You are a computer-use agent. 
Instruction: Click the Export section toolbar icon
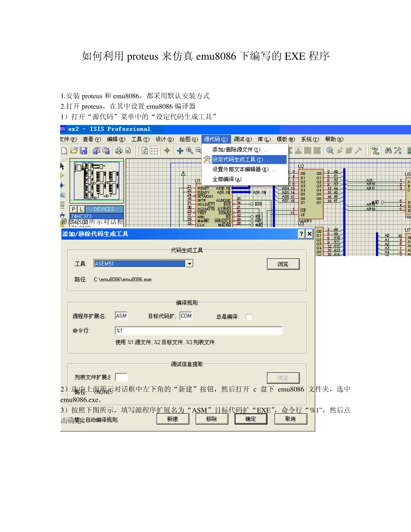coord(106,151)
